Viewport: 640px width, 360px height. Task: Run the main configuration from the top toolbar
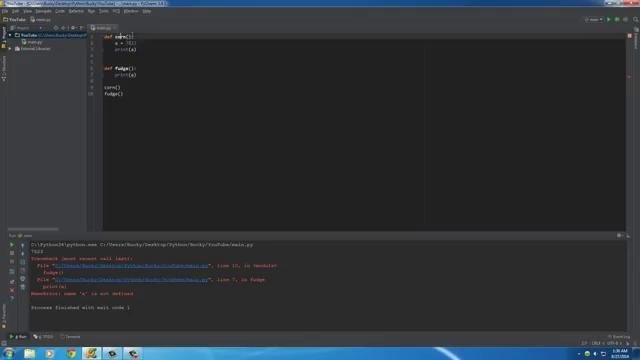[609, 20]
